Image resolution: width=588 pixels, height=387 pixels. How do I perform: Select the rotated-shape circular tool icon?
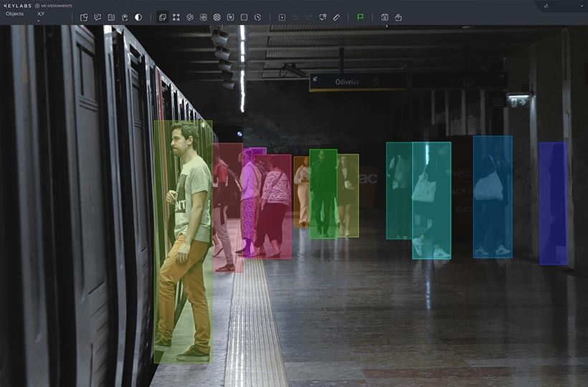190,17
